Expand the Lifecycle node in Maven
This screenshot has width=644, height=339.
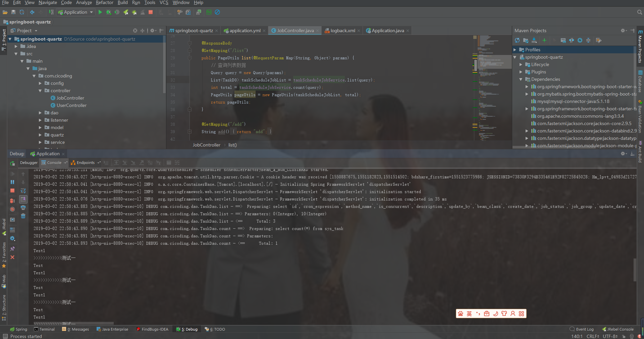tap(521, 64)
